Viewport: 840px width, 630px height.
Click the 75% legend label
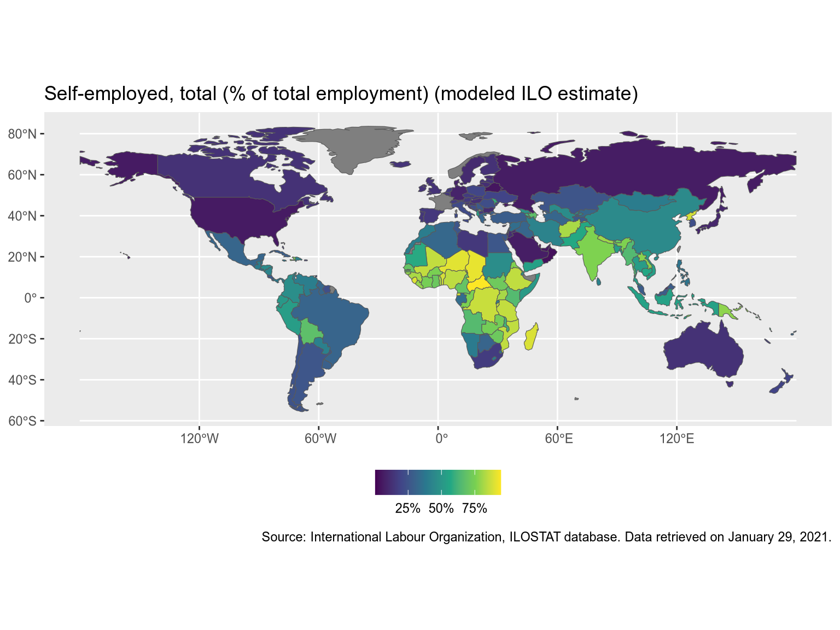474,509
